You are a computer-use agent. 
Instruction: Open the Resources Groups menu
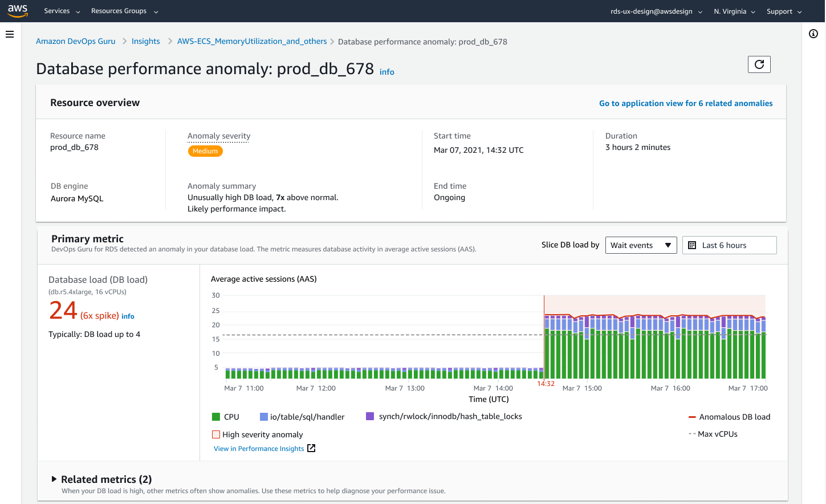click(124, 11)
